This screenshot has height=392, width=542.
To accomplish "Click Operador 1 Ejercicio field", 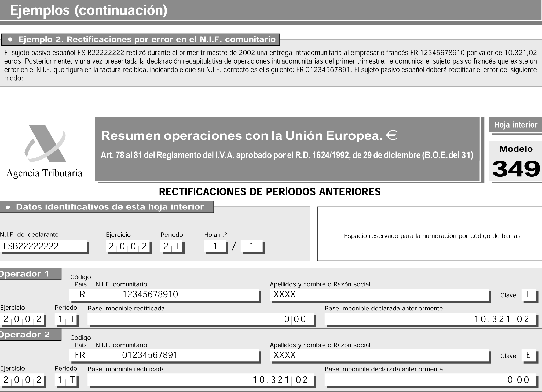I will pyautogui.click(x=22, y=319).
